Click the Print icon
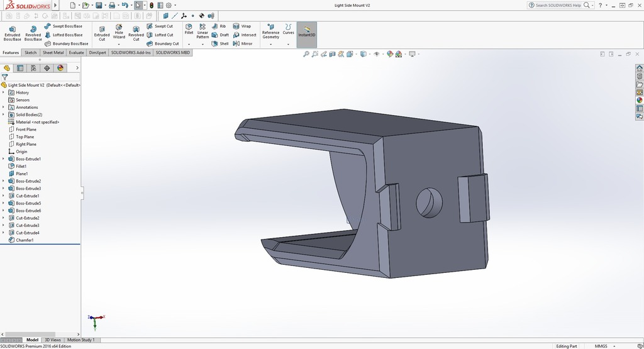The height and width of the screenshot is (349, 644). tap(112, 5)
